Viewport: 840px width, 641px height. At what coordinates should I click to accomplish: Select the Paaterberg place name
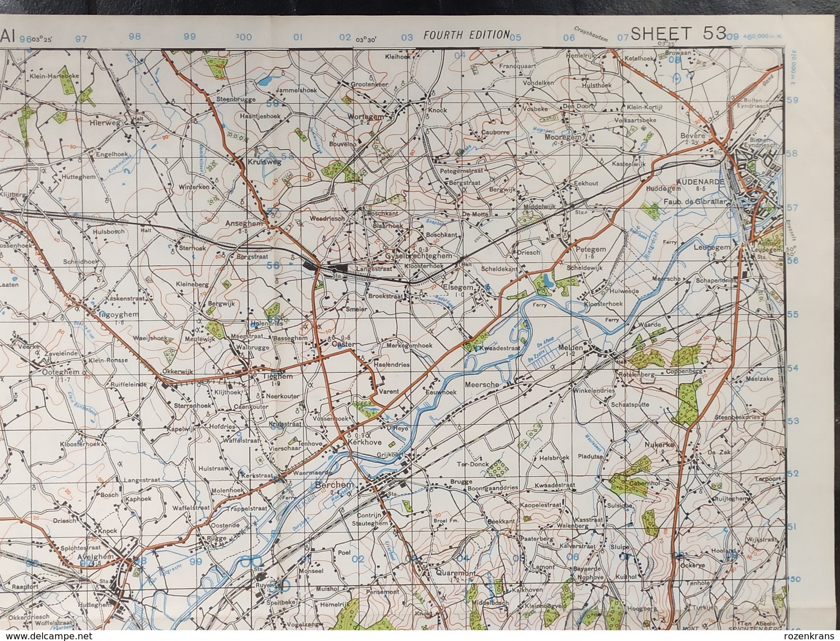tap(537, 539)
